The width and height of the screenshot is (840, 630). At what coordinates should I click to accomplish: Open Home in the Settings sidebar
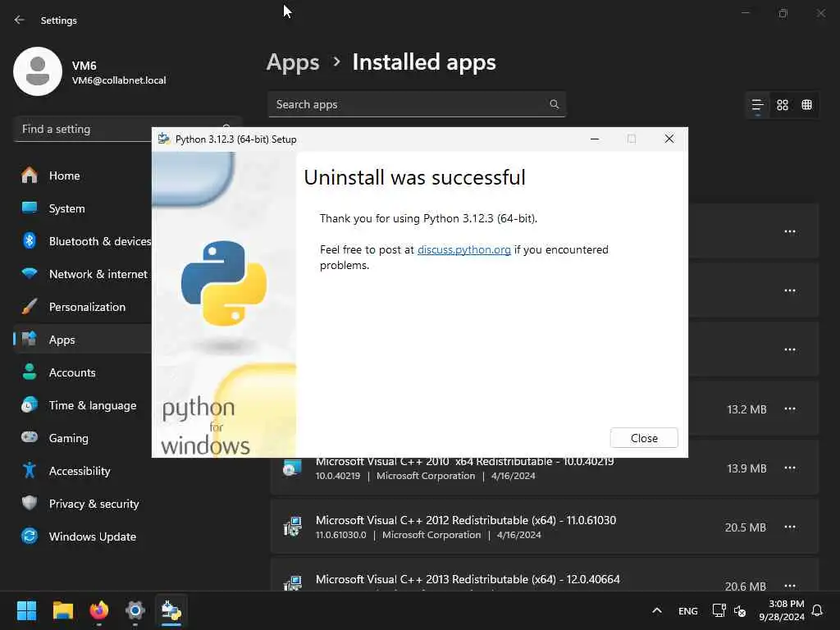coord(83,176)
